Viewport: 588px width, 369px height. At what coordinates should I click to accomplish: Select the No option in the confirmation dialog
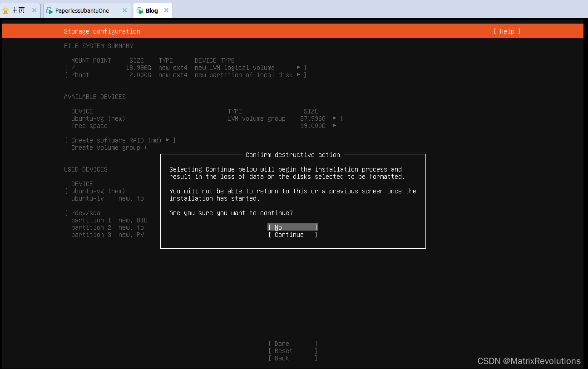pyautogui.click(x=292, y=227)
